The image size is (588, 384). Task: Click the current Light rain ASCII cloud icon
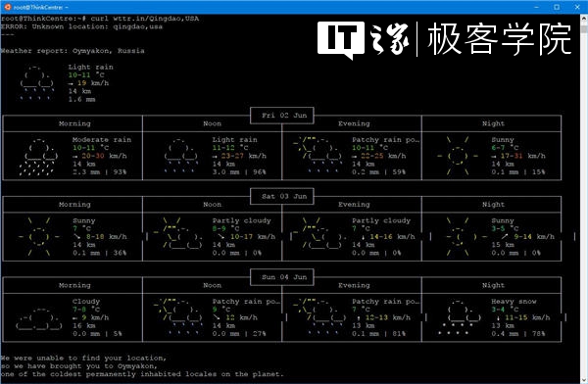click(37, 83)
